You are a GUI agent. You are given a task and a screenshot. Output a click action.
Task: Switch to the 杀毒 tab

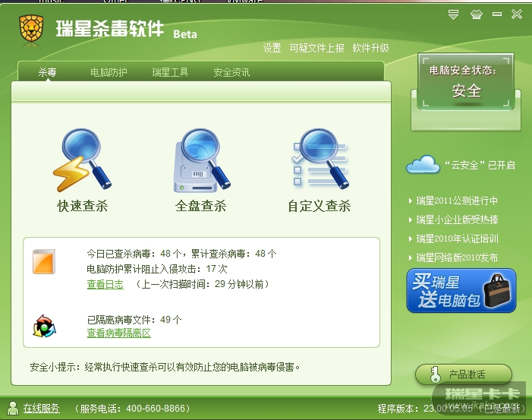coord(47,72)
